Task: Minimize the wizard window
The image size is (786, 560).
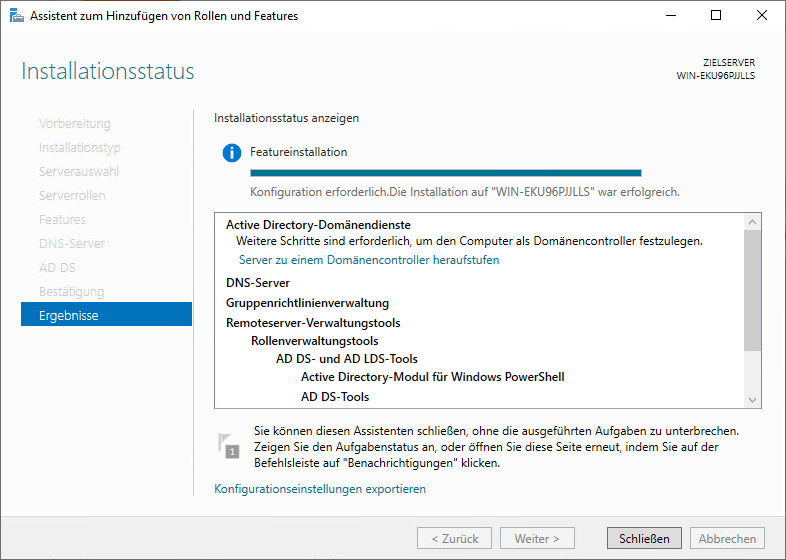Action: (671, 16)
